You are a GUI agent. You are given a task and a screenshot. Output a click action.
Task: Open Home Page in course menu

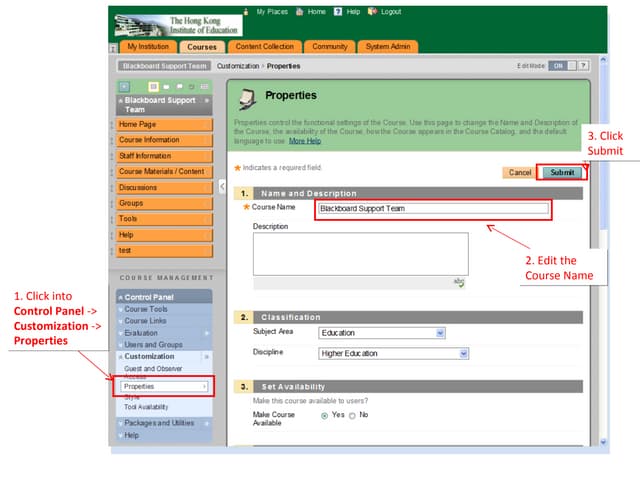point(164,124)
